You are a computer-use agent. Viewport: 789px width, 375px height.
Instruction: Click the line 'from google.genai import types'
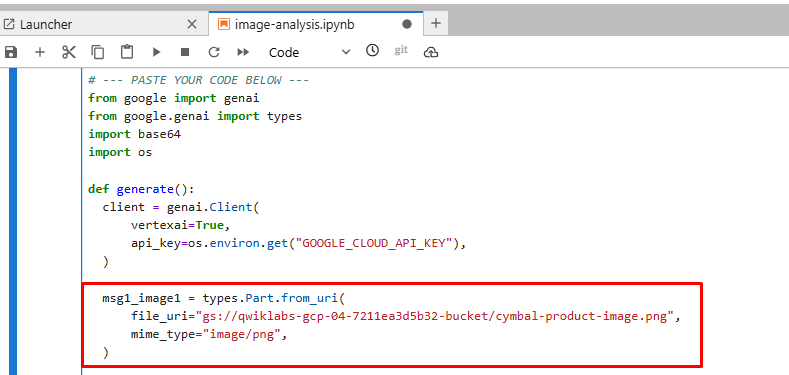195,116
